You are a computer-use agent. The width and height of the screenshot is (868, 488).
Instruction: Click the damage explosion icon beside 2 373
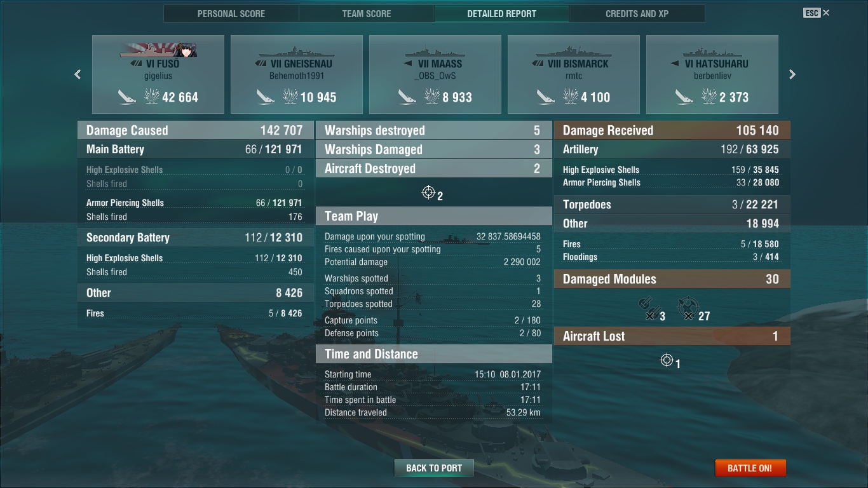coord(709,97)
